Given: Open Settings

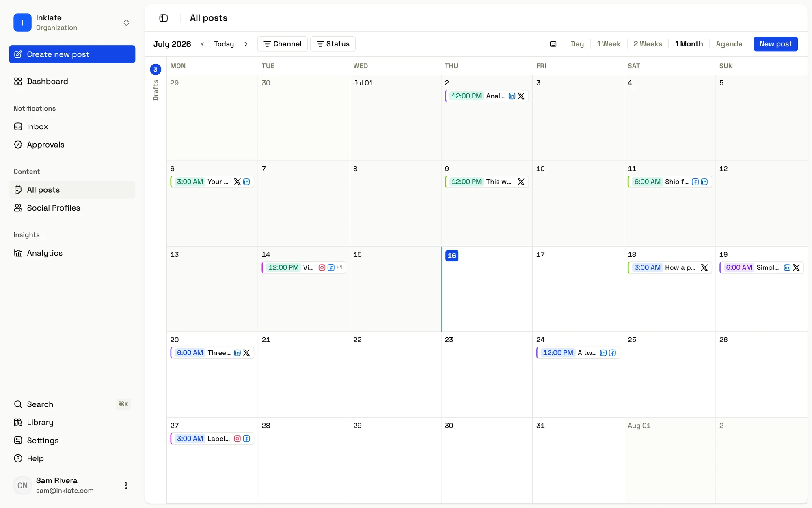Looking at the screenshot, I should (72, 440).
